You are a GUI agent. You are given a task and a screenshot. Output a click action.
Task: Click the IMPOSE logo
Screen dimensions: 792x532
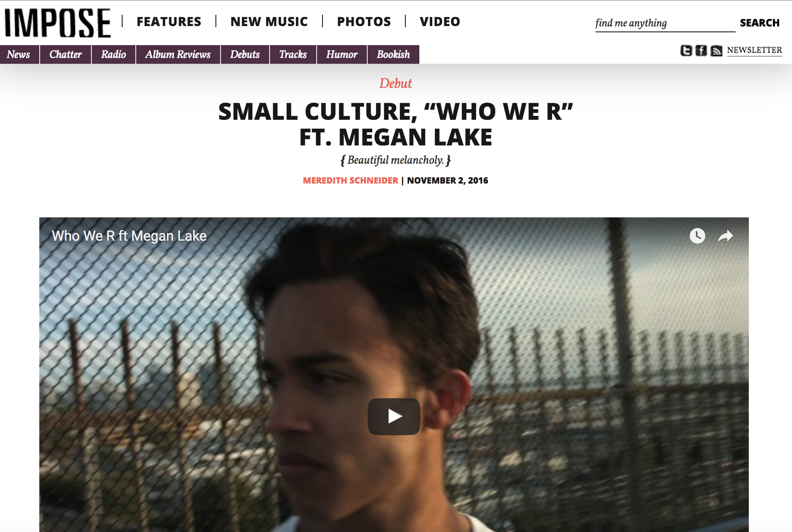point(58,23)
